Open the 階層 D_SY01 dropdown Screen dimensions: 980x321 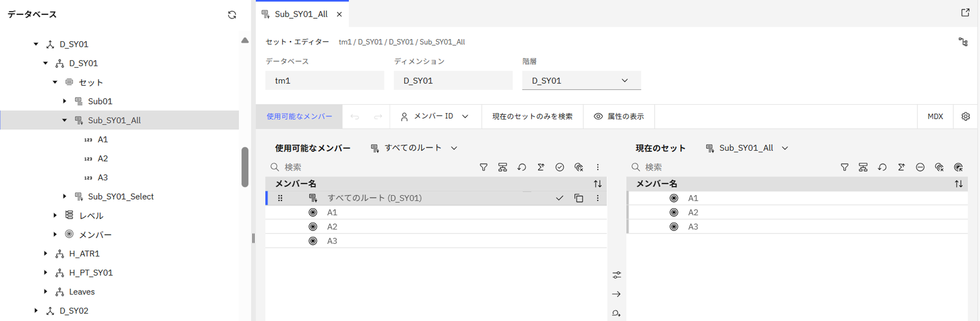[582, 80]
